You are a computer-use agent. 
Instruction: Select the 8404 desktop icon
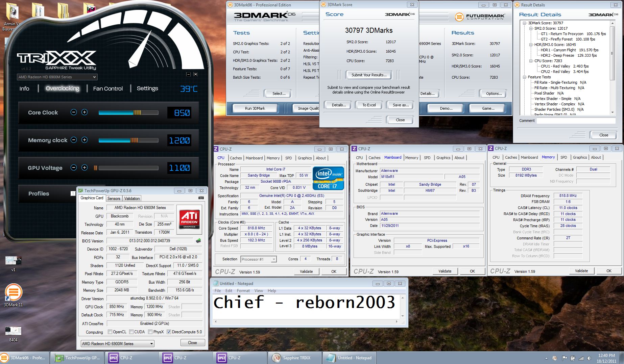13,334
